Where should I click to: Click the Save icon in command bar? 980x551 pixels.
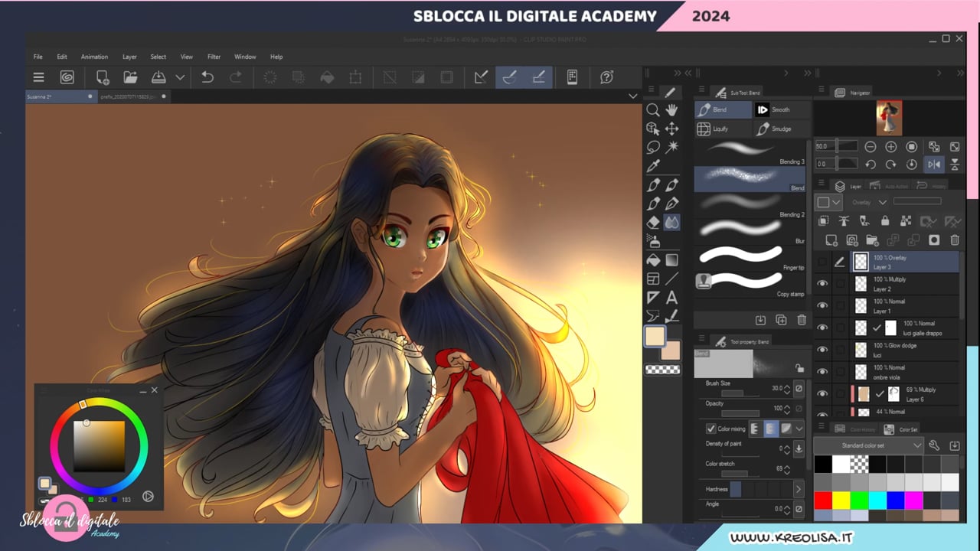pyautogui.click(x=158, y=77)
